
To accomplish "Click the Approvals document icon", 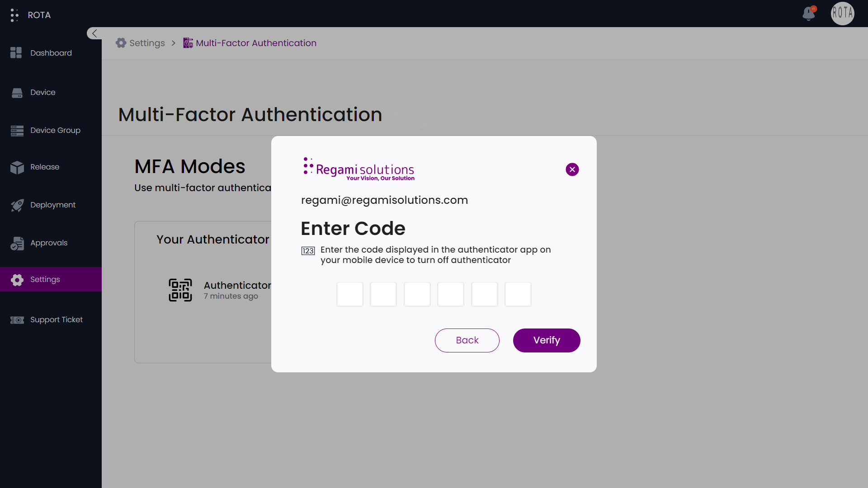I will point(17,243).
